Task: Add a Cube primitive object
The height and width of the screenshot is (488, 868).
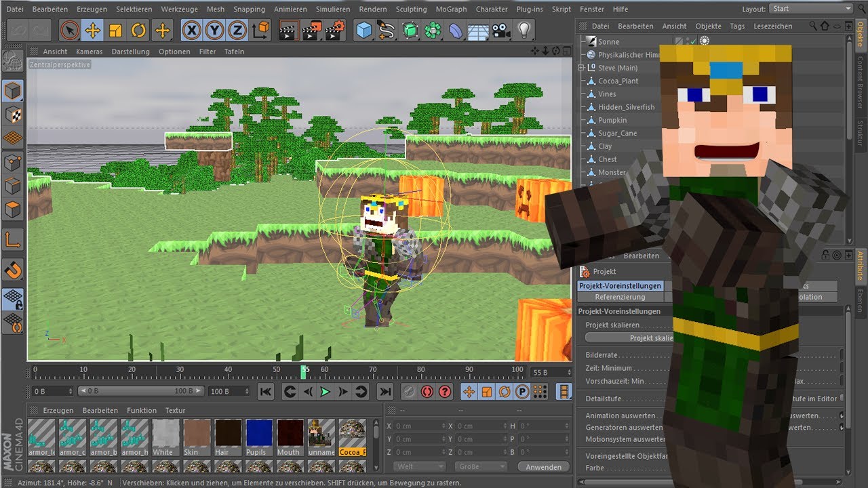Action: click(x=365, y=30)
